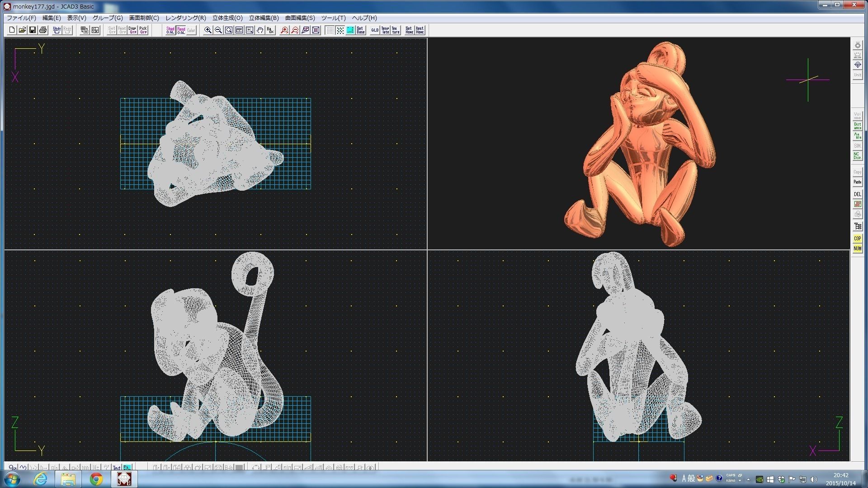The width and height of the screenshot is (868, 488).
Task: Toggle the yellow NUM sidebar button
Action: (858, 249)
